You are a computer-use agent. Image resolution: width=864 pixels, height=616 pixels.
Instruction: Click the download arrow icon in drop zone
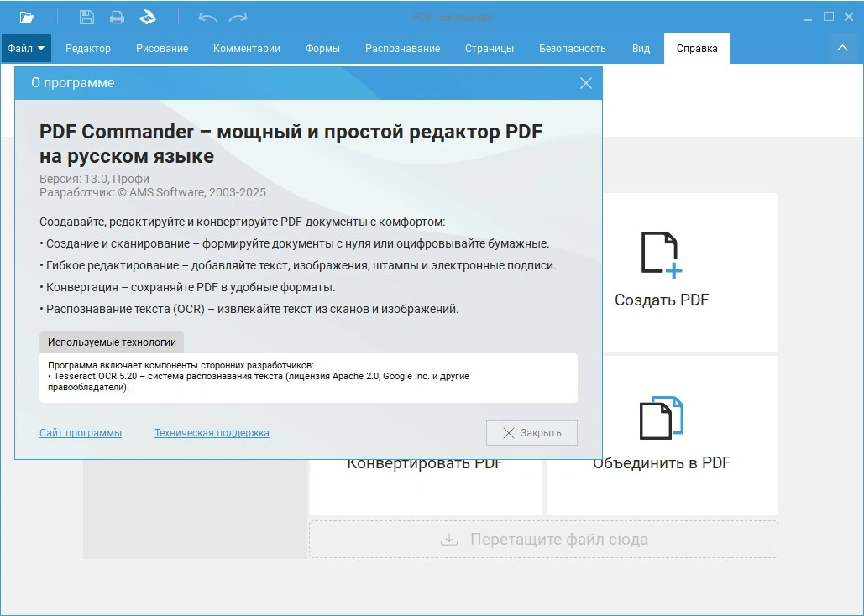click(449, 539)
